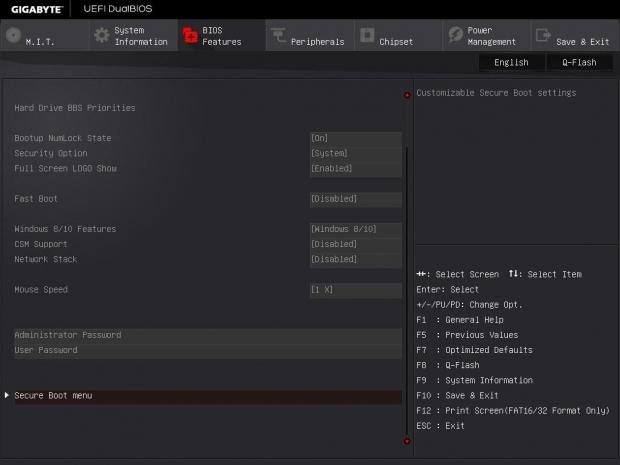Launch the Q-Flash button
The image size is (620, 465).
coord(579,62)
